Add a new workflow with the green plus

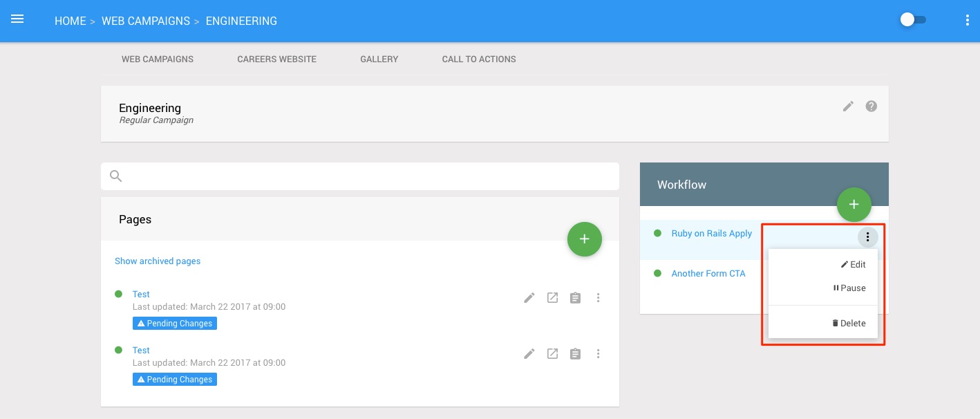pos(854,205)
